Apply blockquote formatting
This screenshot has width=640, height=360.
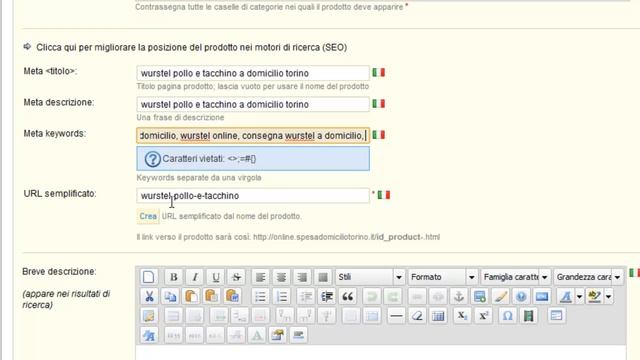(347, 296)
